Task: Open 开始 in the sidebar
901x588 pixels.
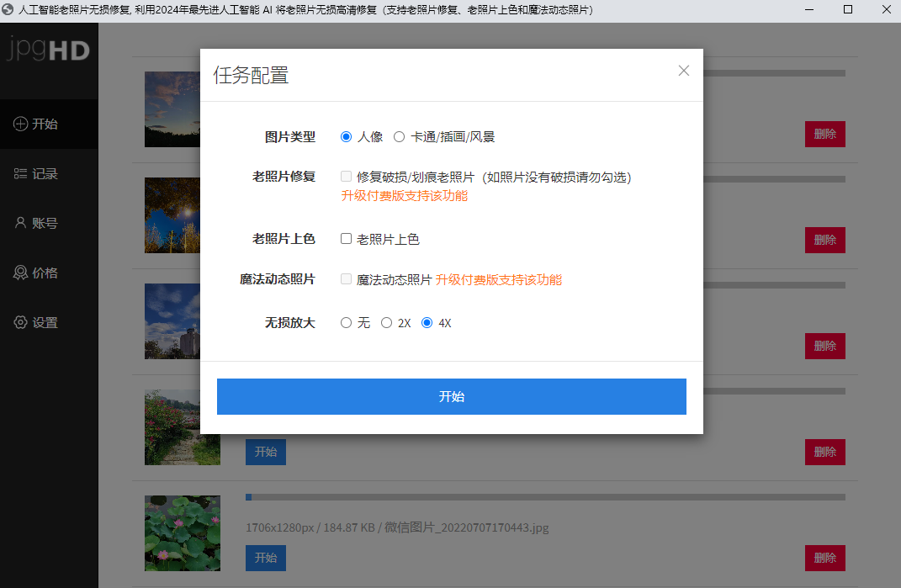Action: coord(49,124)
